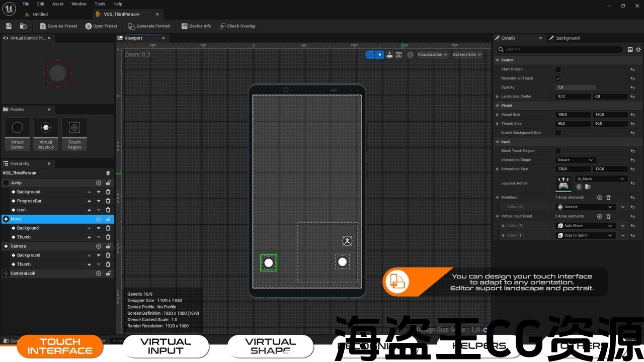This screenshot has height=362, width=644.
Task: Click the add icon on the Jump row
Action: click(99, 183)
